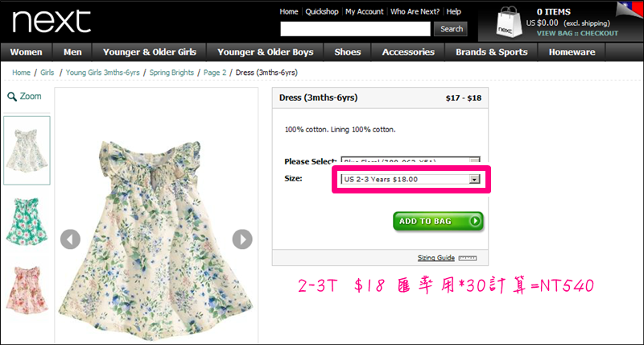644x345 pixels.
Task: Click the $17 - $18 price text
Action: tap(464, 98)
